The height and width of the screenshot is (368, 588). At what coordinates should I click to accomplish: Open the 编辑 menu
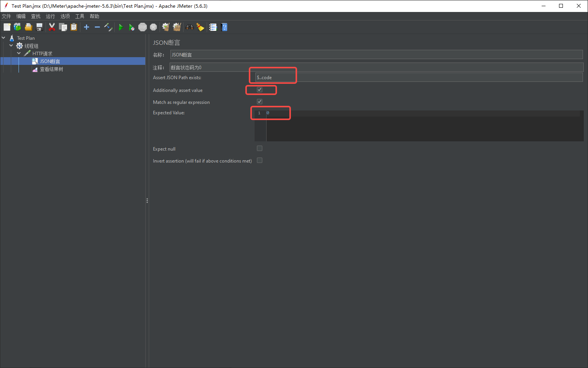click(x=21, y=16)
